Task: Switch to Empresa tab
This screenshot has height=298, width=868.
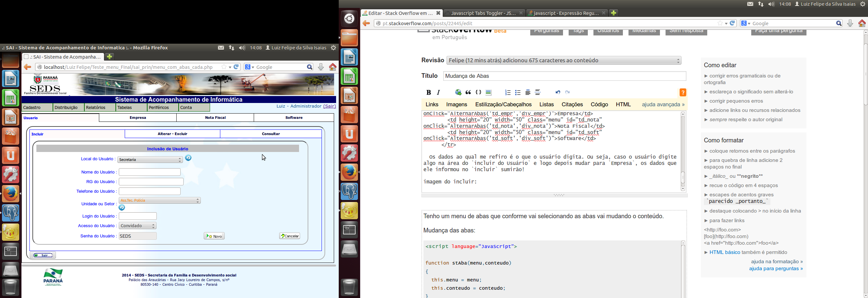Action: tap(138, 118)
